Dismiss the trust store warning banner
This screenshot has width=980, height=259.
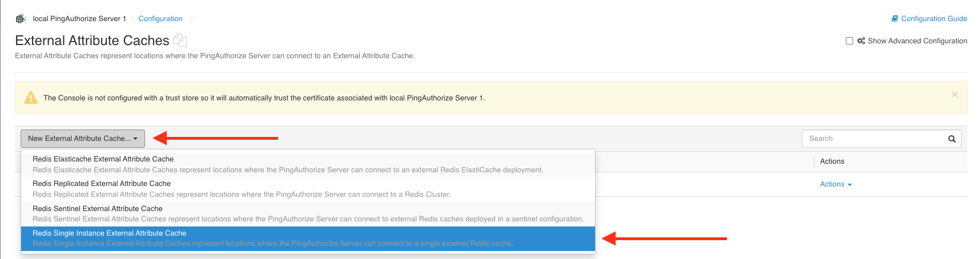coord(954,95)
